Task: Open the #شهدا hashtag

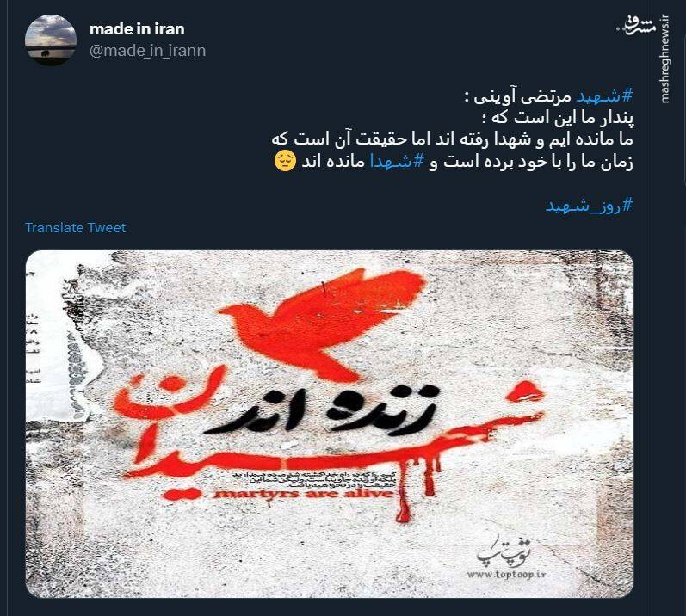Action: click(398, 162)
